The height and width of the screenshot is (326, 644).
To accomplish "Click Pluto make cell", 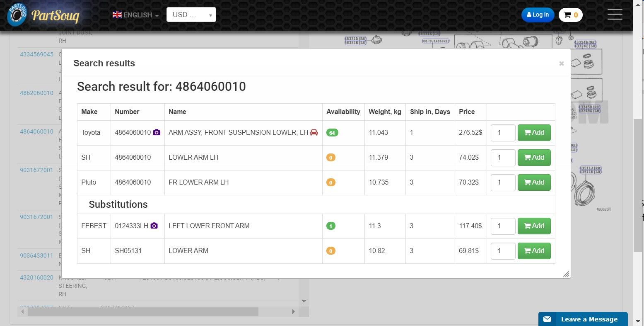I will (94, 182).
